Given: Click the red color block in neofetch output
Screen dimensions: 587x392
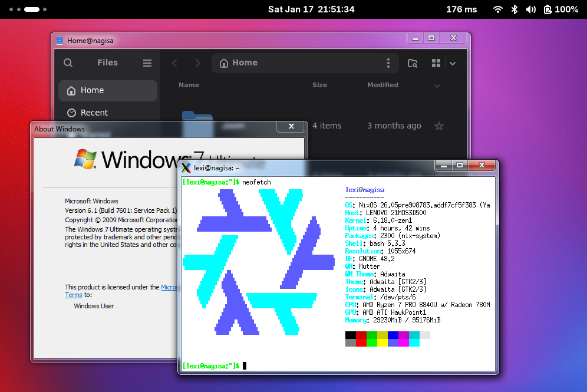Looking at the screenshot, I should pyautogui.click(x=361, y=335).
